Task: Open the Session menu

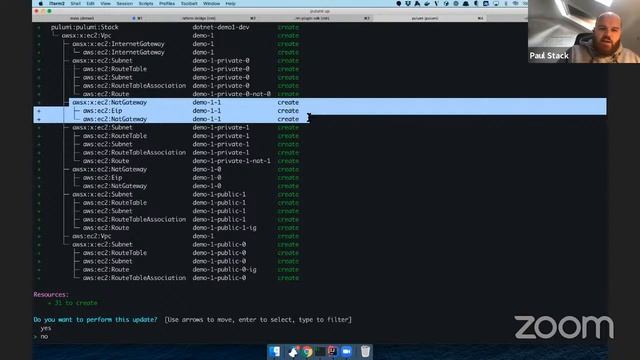Action: (x=124, y=4)
